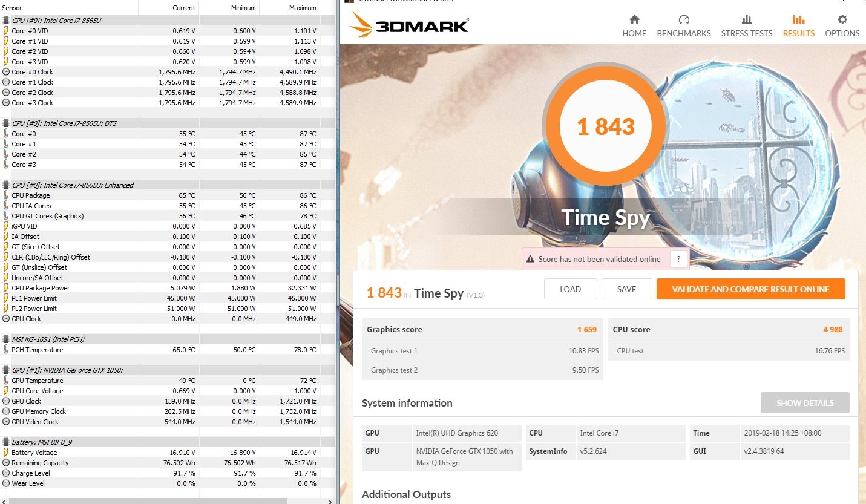Select the Core #1 Clock row
The width and height of the screenshot is (866, 504).
pyautogui.click(x=168, y=82)
